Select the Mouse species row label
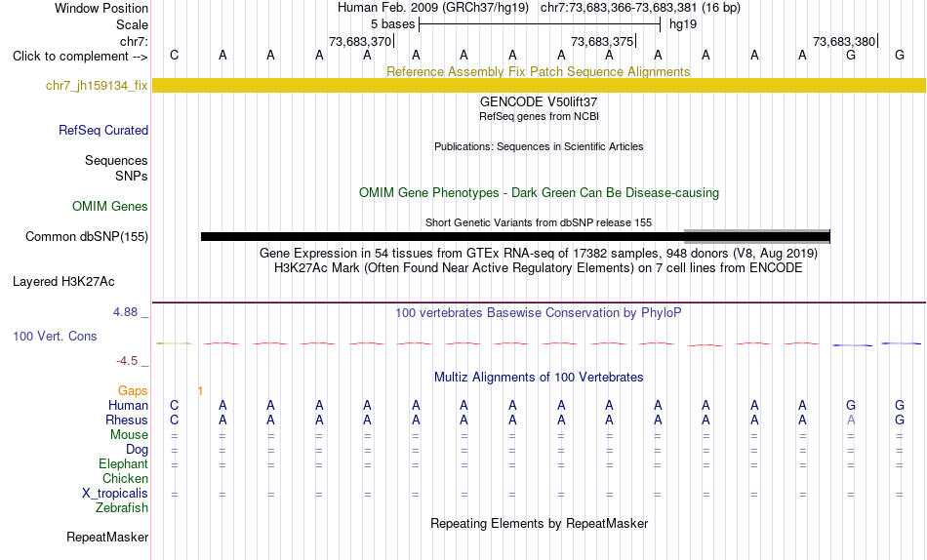Image resolution: width=927 pixels, height=560 pixels. click(129, 435)
